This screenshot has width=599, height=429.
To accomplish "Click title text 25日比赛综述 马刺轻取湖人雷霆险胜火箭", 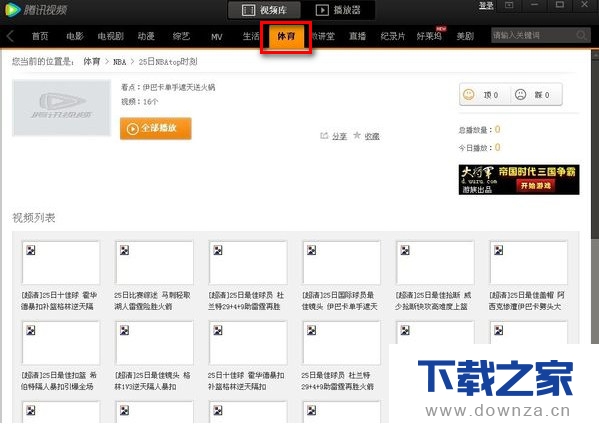I will (x=152, y=301).
